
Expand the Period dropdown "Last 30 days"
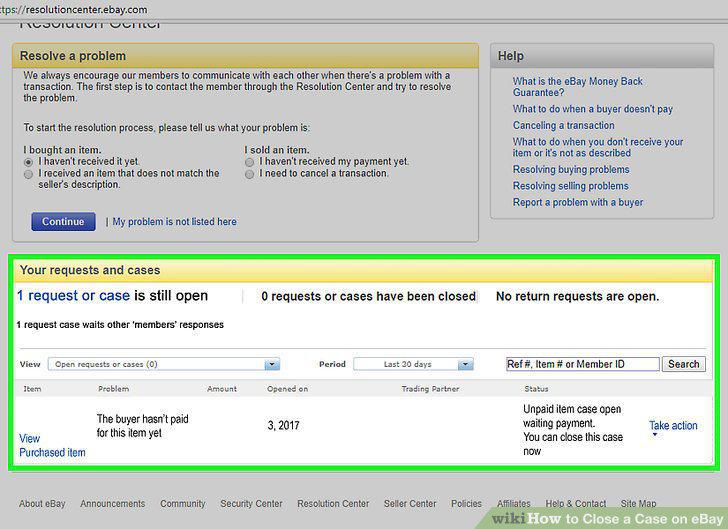point(413,364)
